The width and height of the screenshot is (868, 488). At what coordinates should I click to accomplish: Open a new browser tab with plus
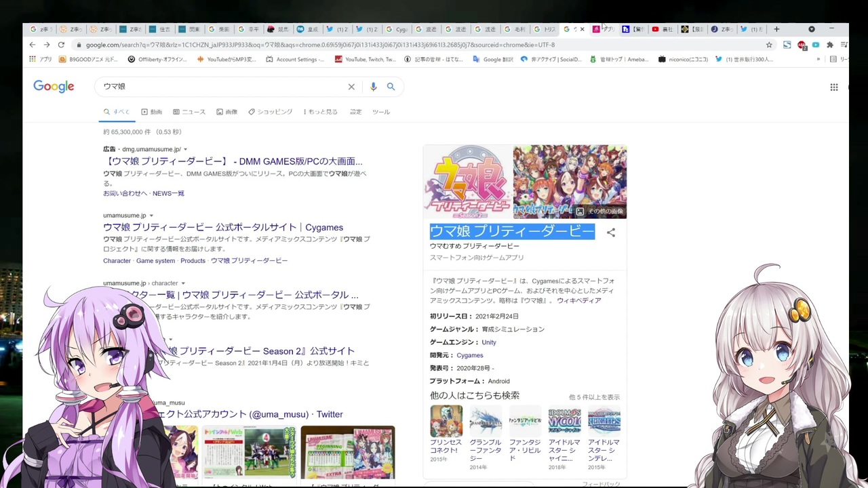click(776, 29)
